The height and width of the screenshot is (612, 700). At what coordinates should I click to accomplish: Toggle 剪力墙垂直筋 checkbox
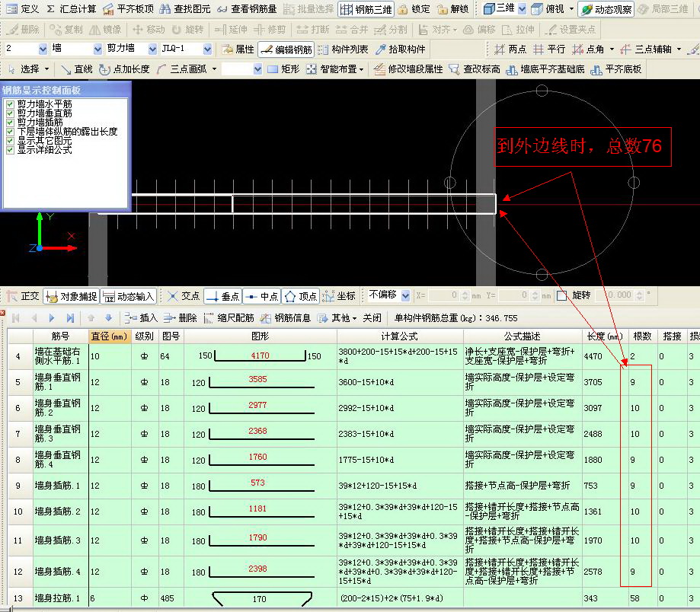[10, 113]
